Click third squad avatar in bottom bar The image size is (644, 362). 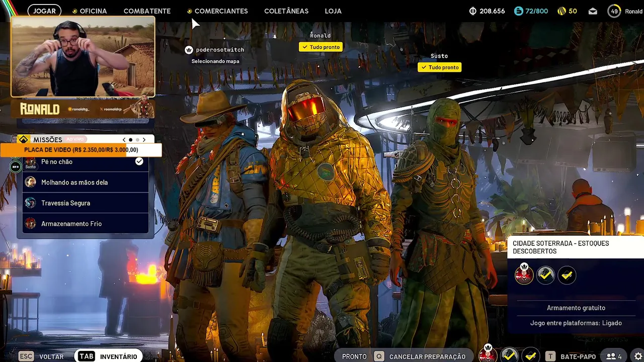[x=530, y=355]
